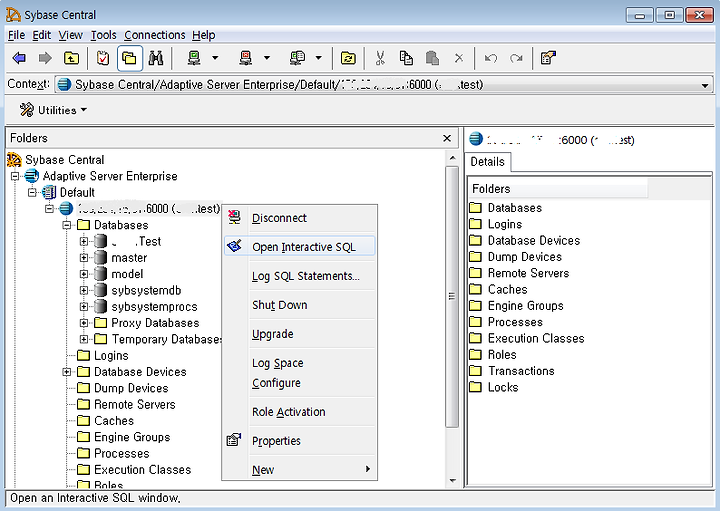Open the Help menu
Screen dimensions: 720x511
tap(203, 35)
